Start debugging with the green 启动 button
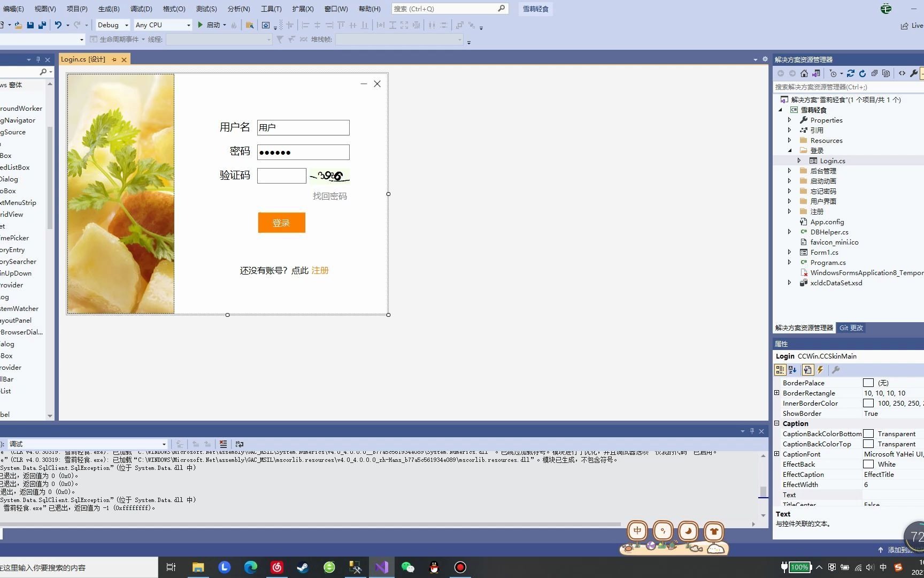 (211, 25)
